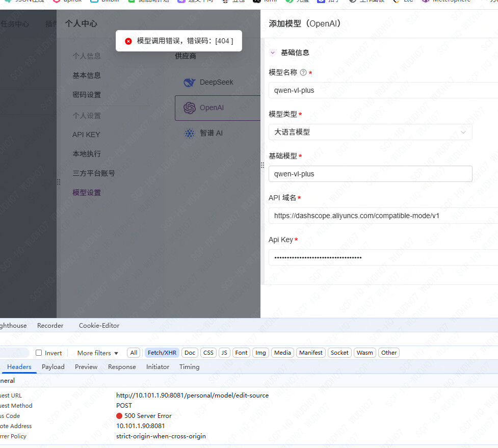The height and width of the screenshot is (448, 498).
Task: Click the help icon beside 模型名称
Action: tap(303, 73)
